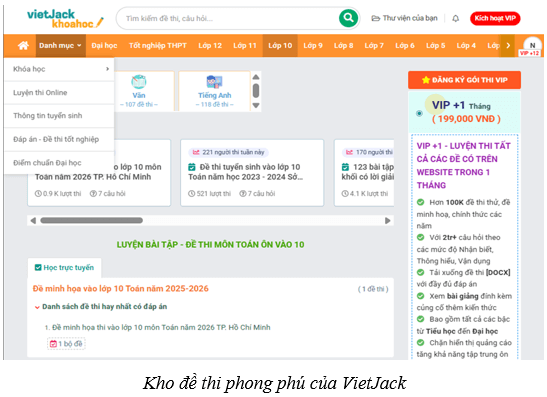Click the calendar icon next to 1 bộ đề

click(53, 344)
